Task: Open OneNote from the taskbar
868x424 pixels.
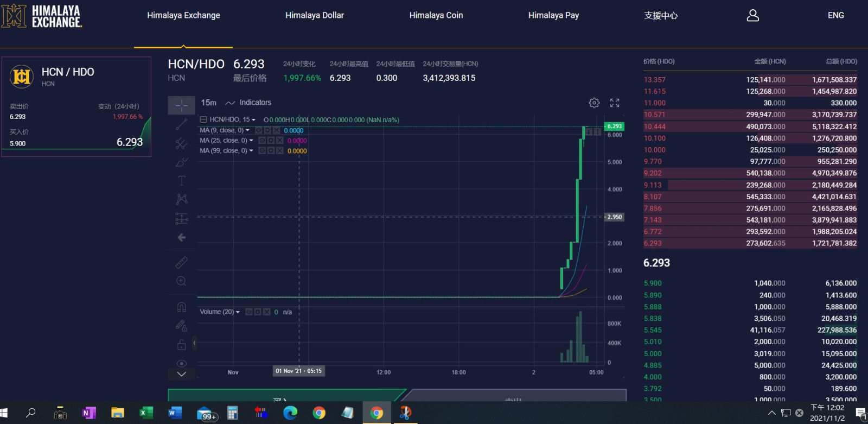Action: 88,413
